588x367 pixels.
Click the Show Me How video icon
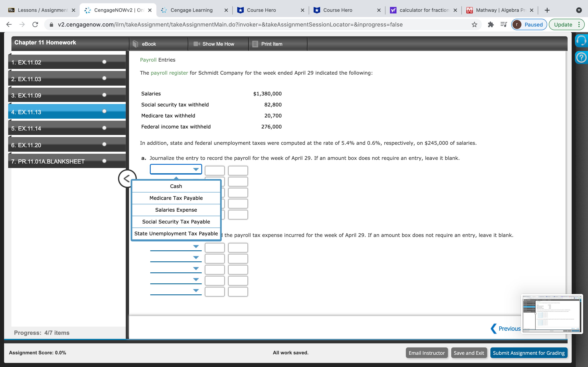[x=196, y=44]
